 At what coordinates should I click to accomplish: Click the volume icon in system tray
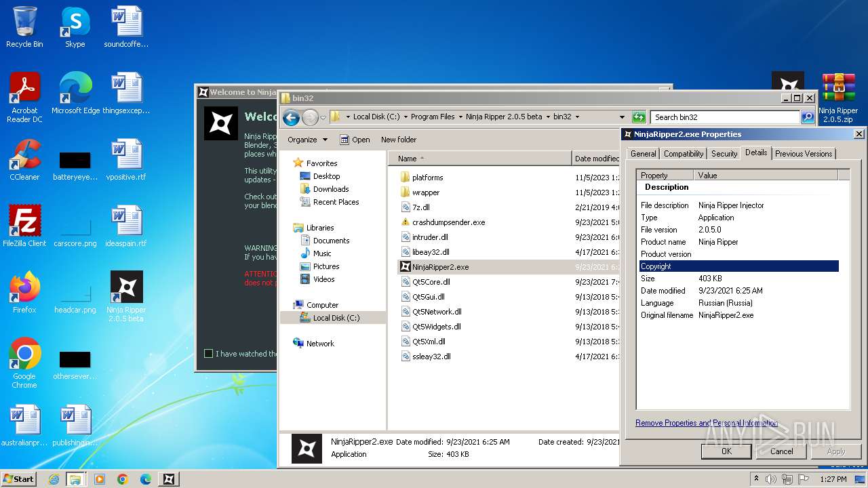point(770,479)
